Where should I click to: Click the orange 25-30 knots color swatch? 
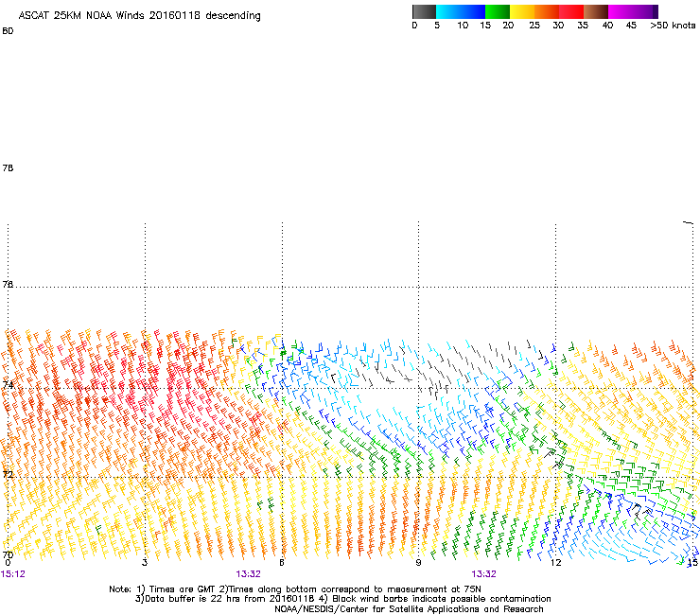(547, 11)
